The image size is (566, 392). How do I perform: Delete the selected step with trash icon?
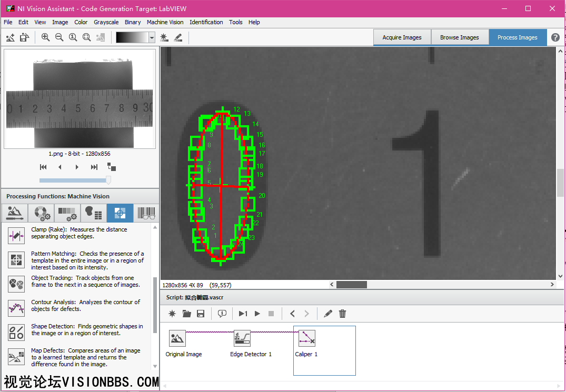pyautogui.click(x=342, y=314)
